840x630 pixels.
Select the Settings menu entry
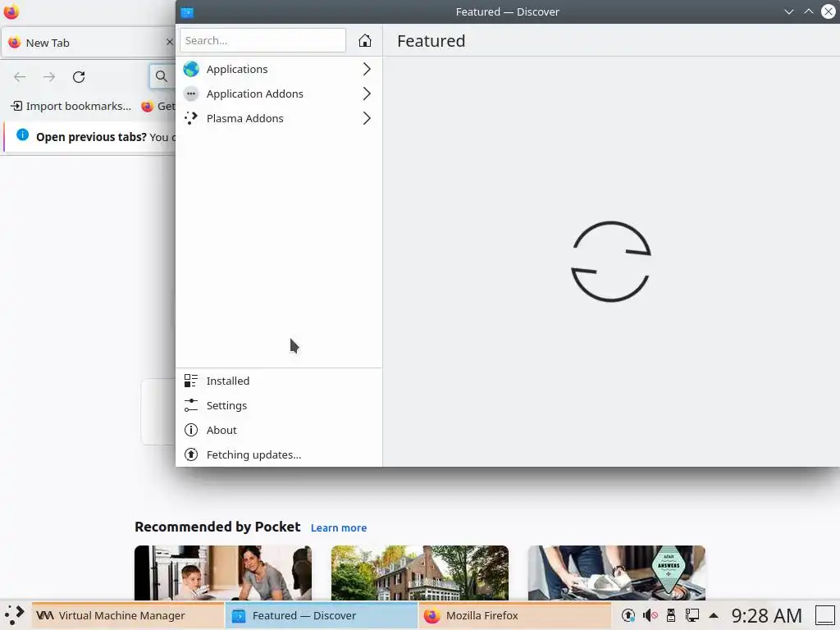coord(279,405)
